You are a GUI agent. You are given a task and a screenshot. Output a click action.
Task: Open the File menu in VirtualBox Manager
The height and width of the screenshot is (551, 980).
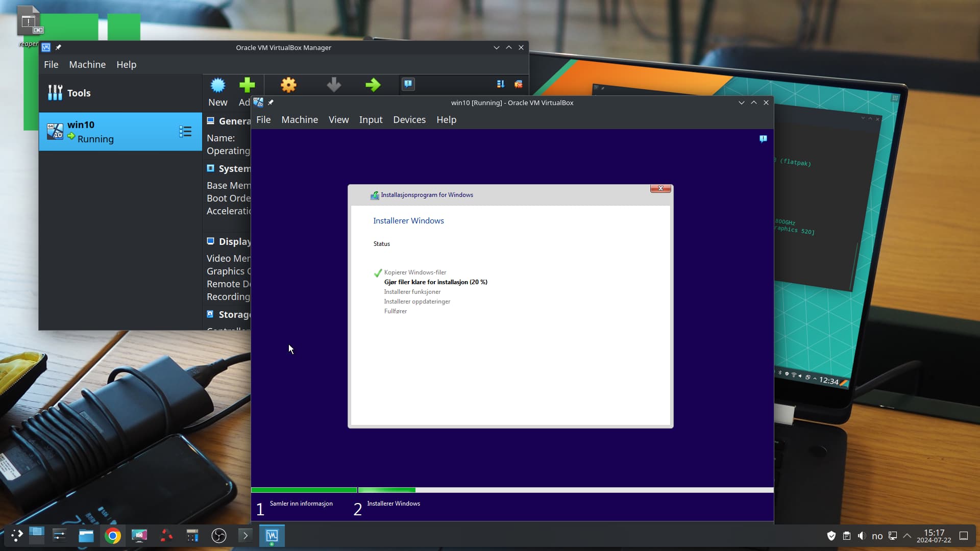pos(51,65)
